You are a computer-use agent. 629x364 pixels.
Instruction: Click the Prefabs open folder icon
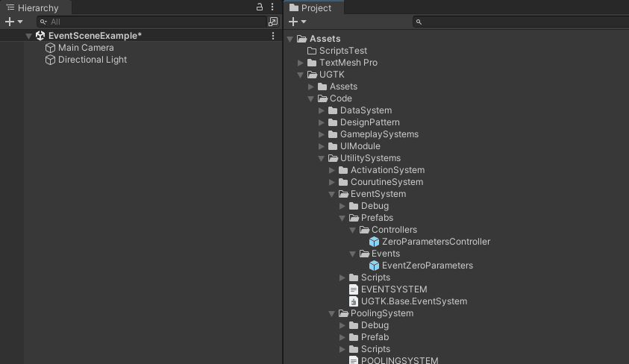pyautogui.click(x=354, y=218)
